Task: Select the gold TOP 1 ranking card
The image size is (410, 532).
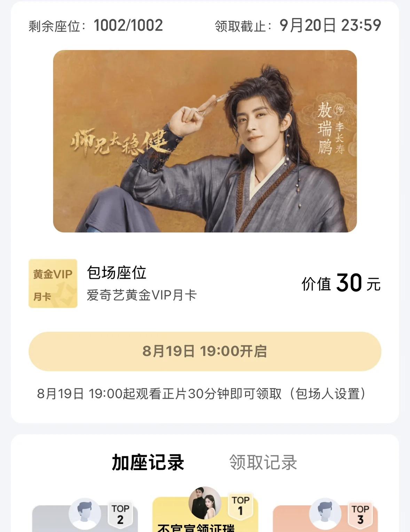Action: tap(205, 515)
